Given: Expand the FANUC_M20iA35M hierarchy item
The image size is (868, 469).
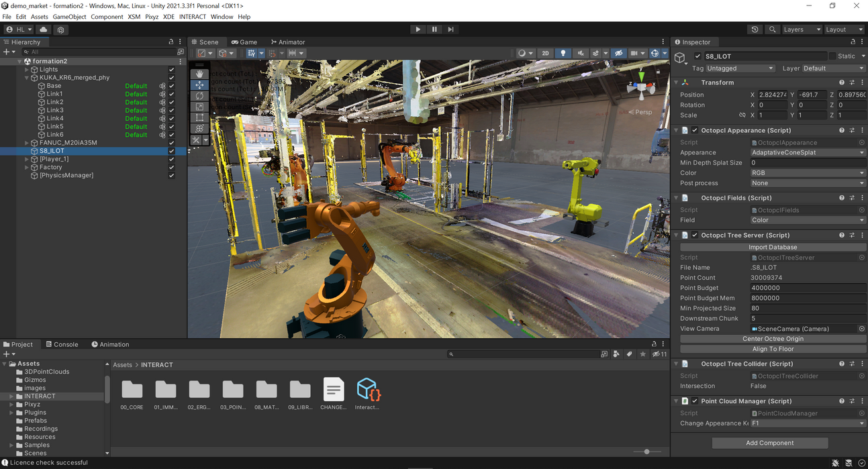Looking at the screenshot, I should pos(27,143).
